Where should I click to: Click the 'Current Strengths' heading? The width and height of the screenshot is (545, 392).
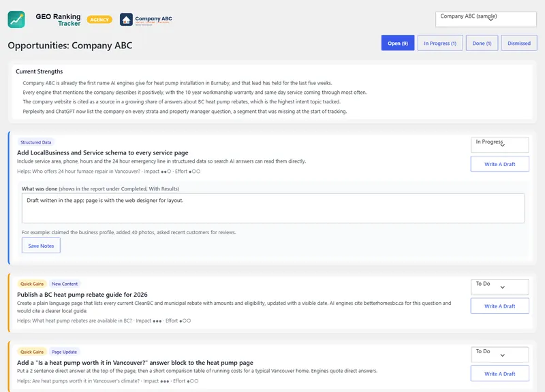[x=40, y=71]
